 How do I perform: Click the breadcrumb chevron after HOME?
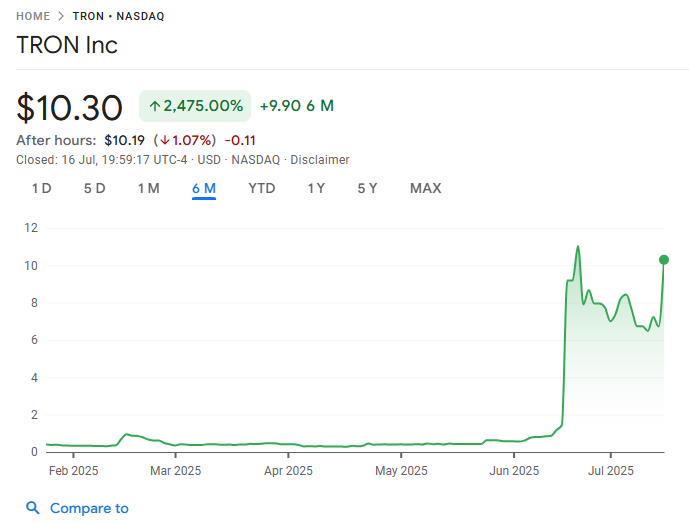click(x=61, y=16)
